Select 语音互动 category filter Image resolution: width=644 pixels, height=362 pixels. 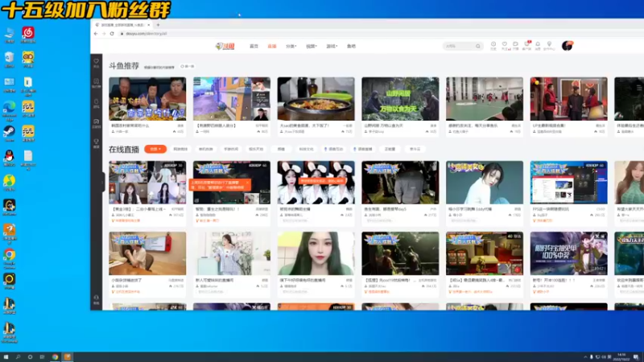pyautogui.click(x=333, y=149)
